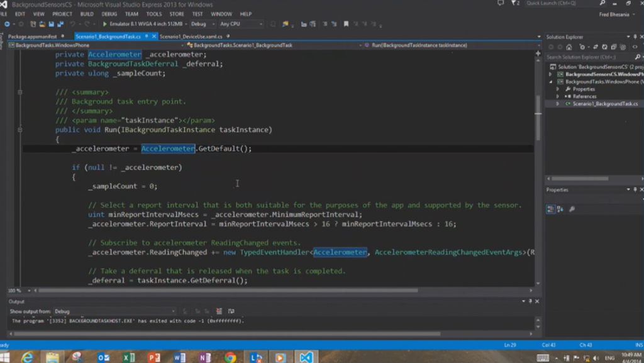
Task: Open the BUILD menu
Action: pos(87,14)
